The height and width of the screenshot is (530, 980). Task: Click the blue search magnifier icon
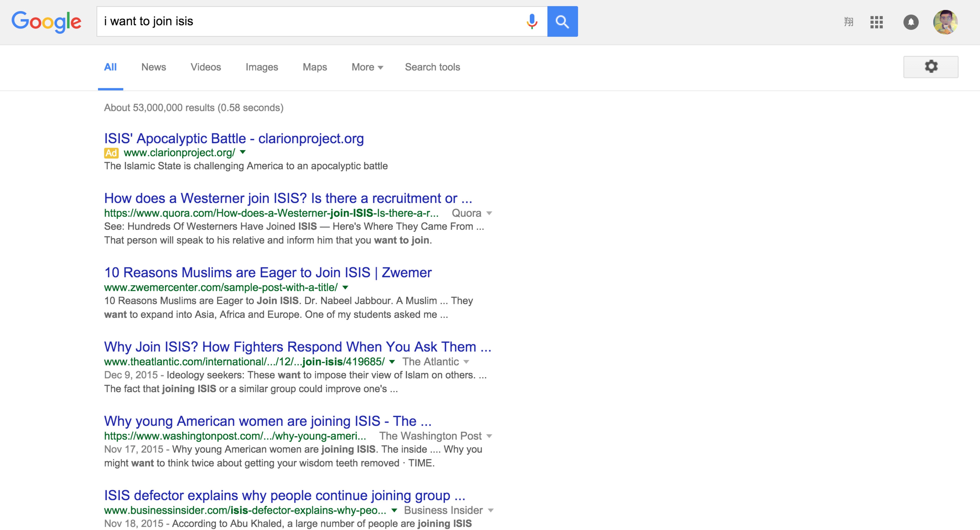point(562,22)
